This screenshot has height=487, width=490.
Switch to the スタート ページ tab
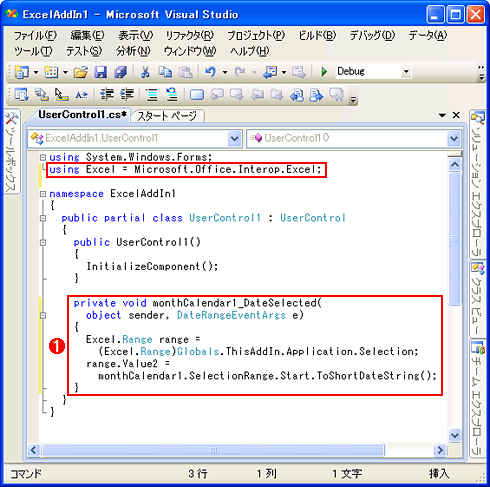point(167,116)
